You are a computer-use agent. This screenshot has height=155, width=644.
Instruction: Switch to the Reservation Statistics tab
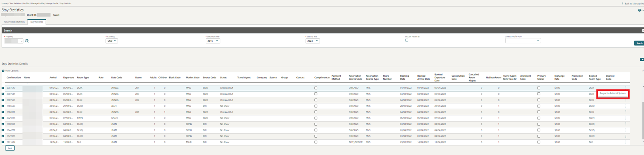click(x=14, y=22)
